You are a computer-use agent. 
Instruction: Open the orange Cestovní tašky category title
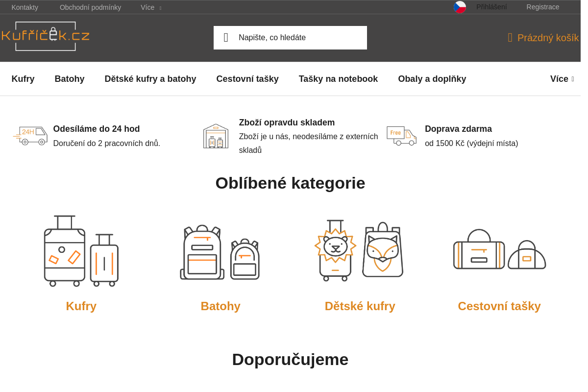coord(499,306)
